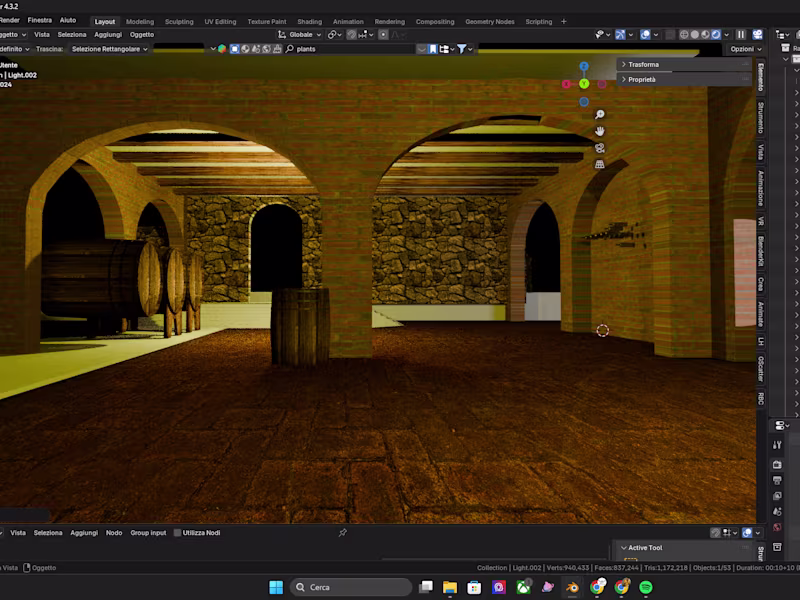Click the pan hand icon in viewport
The height and width of the screenshot is (600, 800).
point(600,131)
